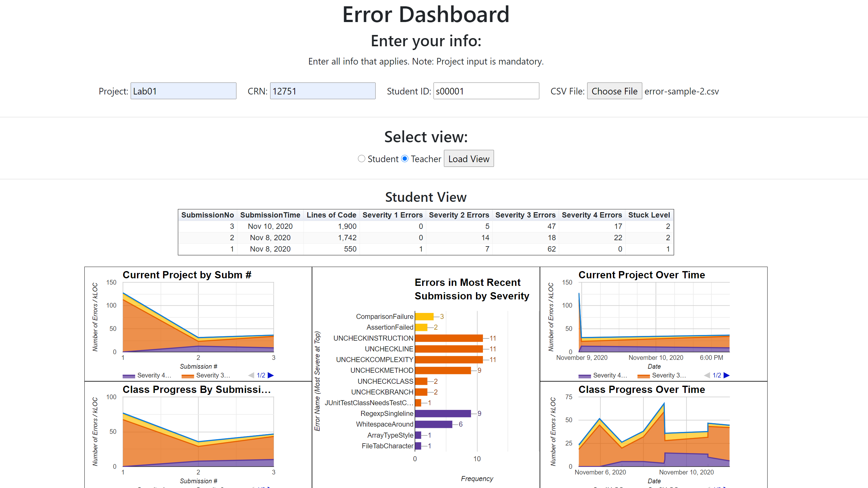Previous legend page arrow in Current Project by Subm #
This screenshot has height=488, width=868.
(x=251, y=375)
